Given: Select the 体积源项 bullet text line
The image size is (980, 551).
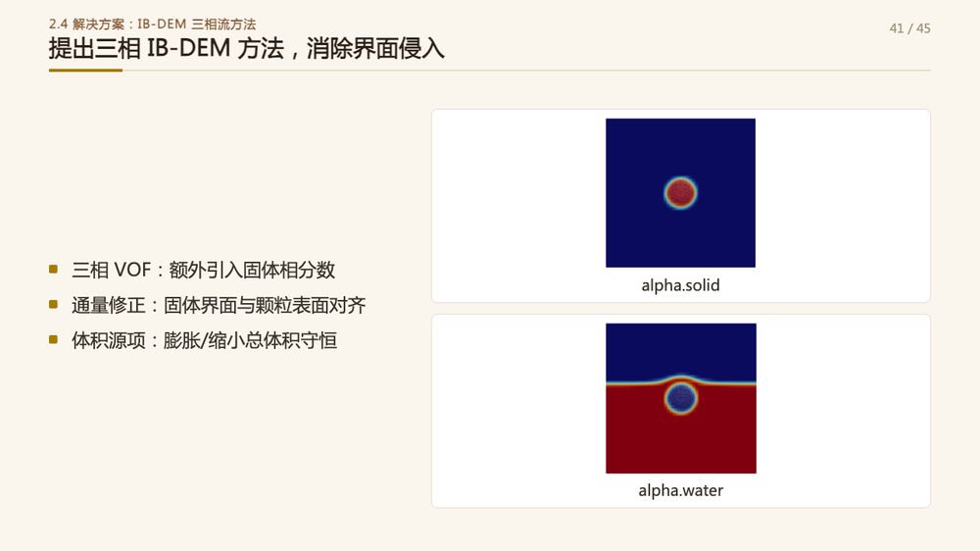Looking at the screenshot, I should [204, 340].
